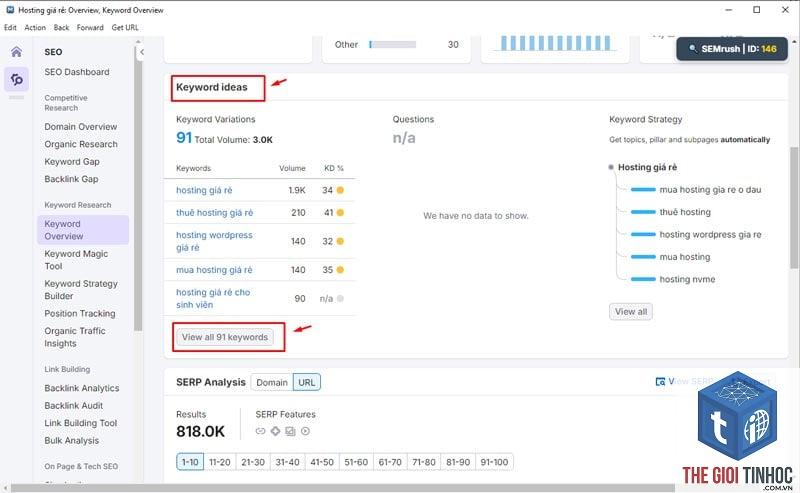The height and width of the screenshot is (493, 800).
Task: Select the SEO toolkit icon in left rail
Action: 16,79
